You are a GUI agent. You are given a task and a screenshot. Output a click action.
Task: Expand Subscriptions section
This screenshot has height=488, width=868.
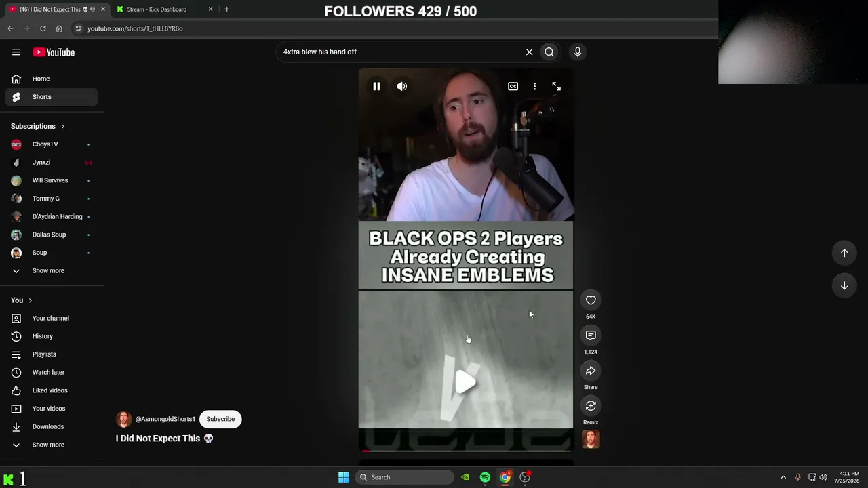pos(38,126)
